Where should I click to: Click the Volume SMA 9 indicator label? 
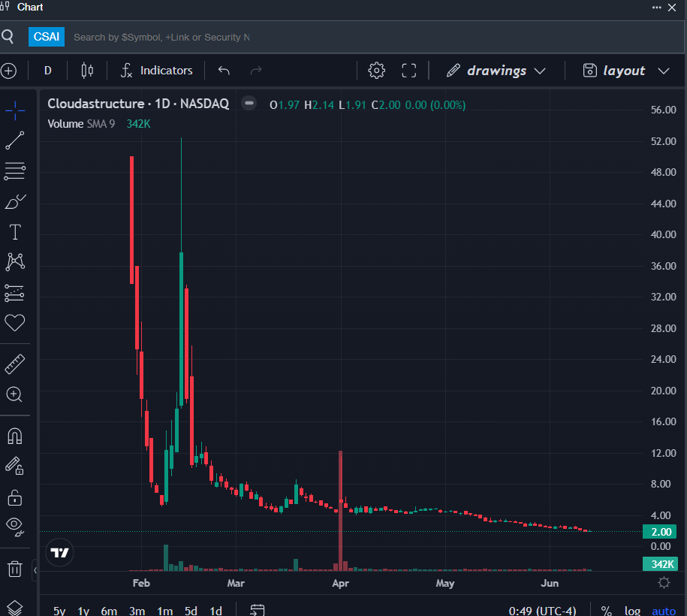81,124
